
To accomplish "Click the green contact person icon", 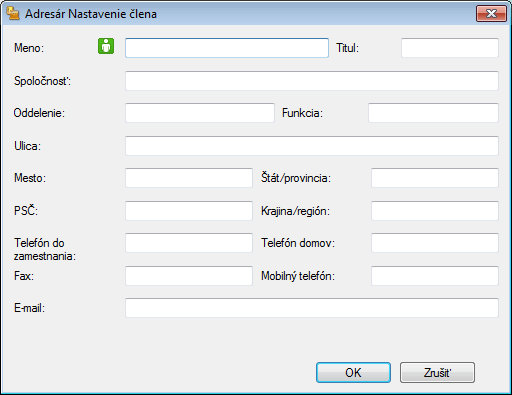I will (106, 46).
